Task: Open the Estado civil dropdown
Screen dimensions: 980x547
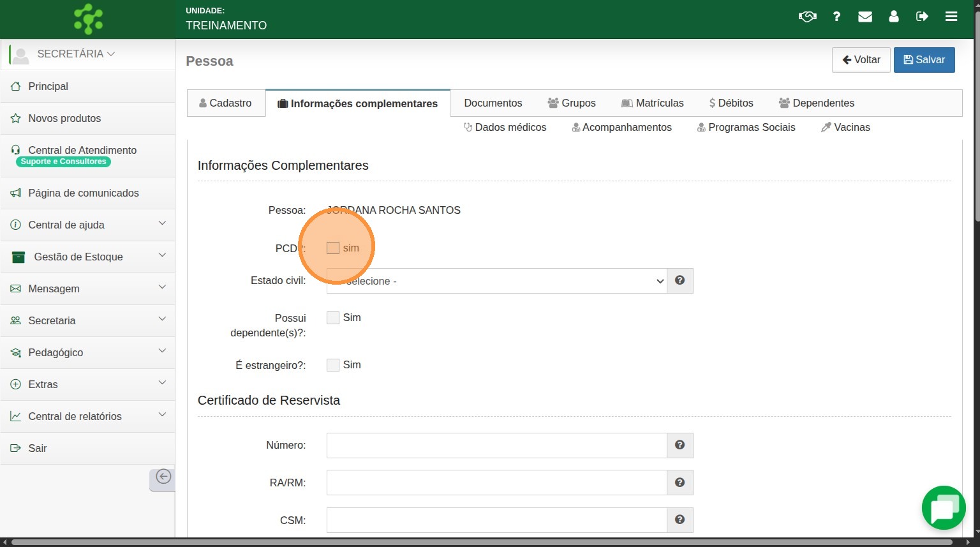Action: point(496,281)
